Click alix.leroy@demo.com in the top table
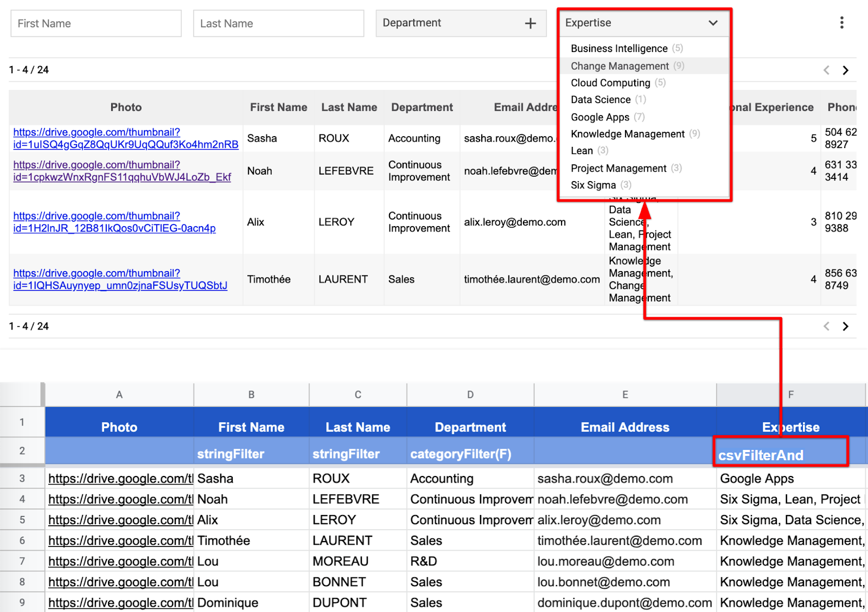 515,222
